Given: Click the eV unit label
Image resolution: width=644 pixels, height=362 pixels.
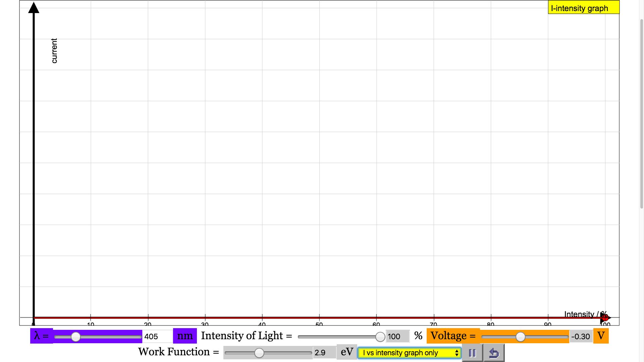Looking at the screenshot, I should point(347,352).
